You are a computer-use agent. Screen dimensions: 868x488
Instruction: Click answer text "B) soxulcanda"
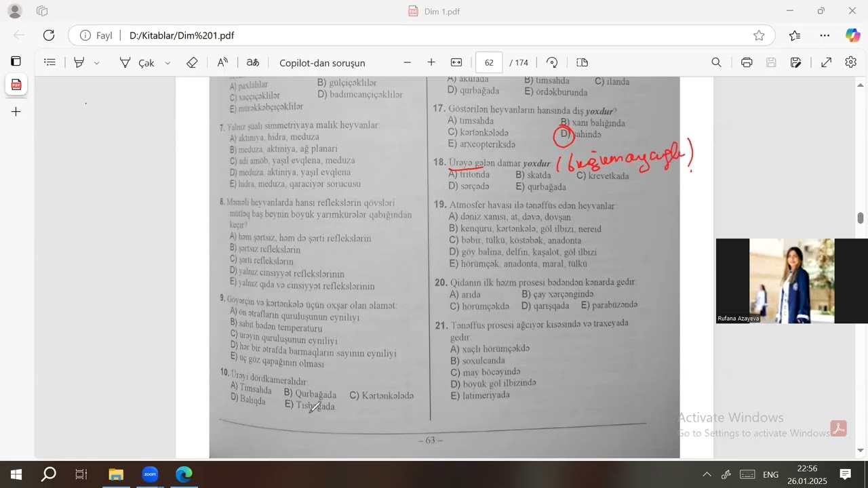[478, 360]
